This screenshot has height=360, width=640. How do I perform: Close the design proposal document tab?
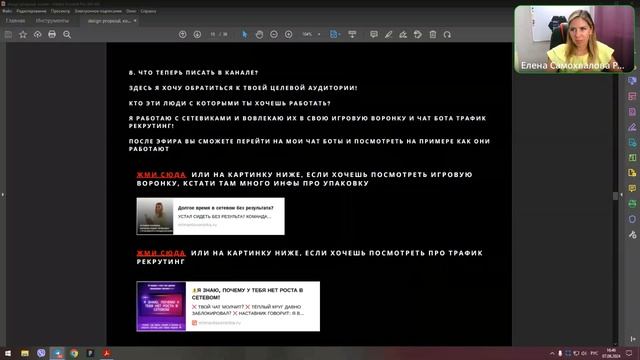pyautogui.click(x=135, y=20)
